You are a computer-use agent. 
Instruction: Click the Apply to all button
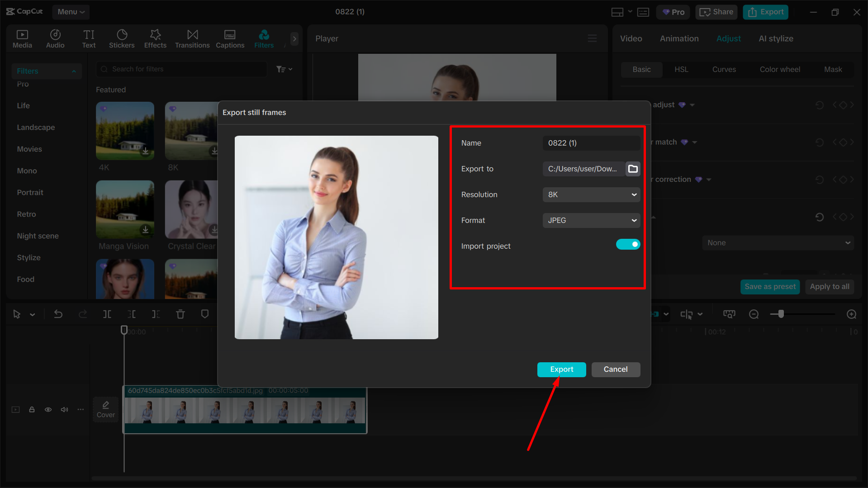[830, 286]
